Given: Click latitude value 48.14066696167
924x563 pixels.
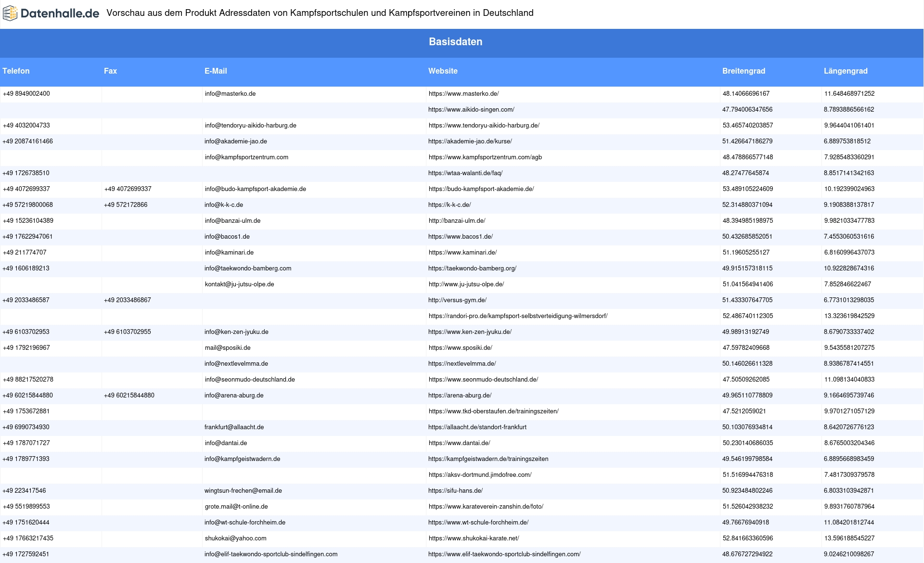Looking at the screenshot, I should tap(746, 94).
